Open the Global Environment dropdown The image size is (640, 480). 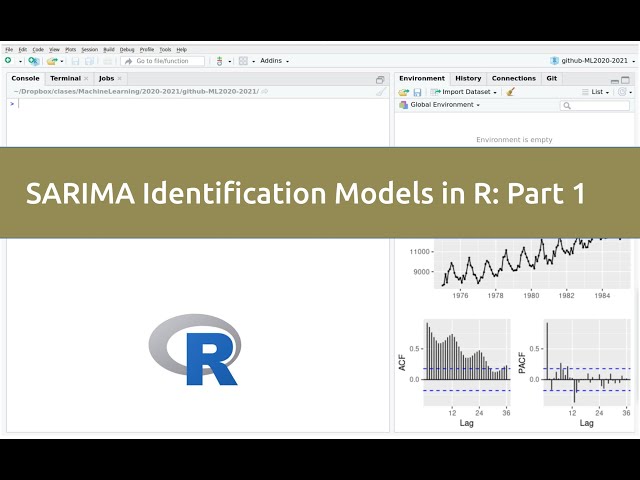click(440, 105)
